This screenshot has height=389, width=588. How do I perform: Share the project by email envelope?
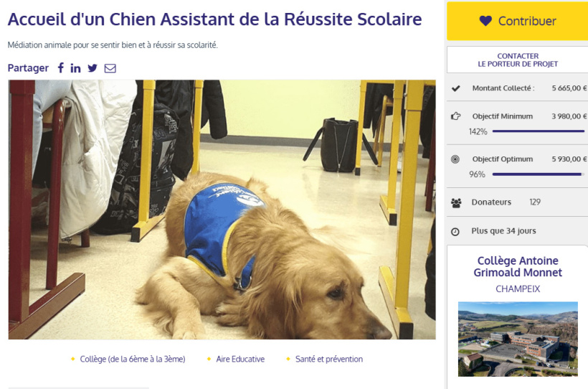click(110, 68)
